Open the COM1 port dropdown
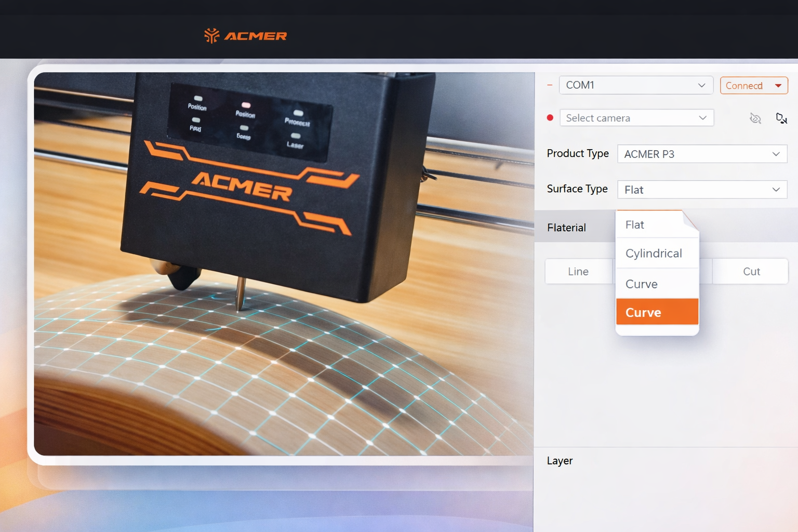This screenshot has height=532, width=798. (x=635, y=85)
